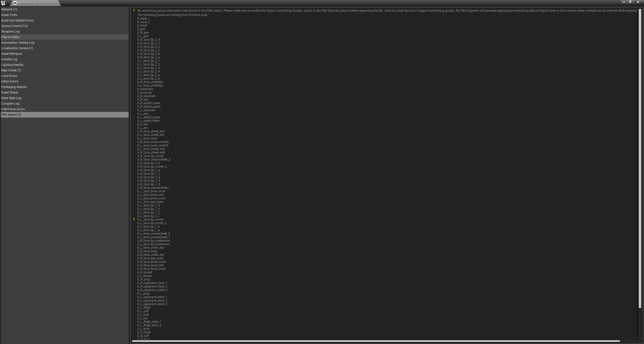Open the Compiler Log category
Viewport: 644px width, 344px height.
10,104
